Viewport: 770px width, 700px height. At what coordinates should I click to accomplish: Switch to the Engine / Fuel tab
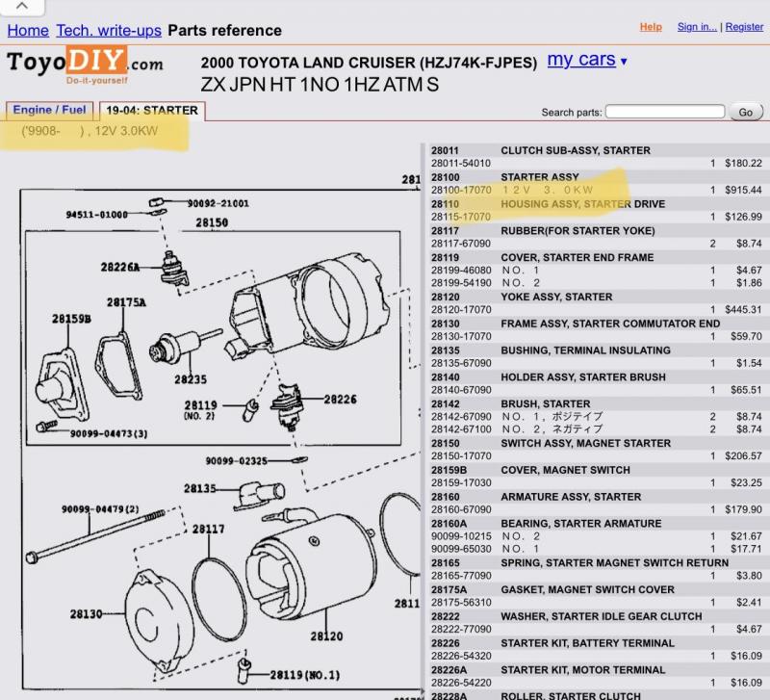(x=49, y=111)
